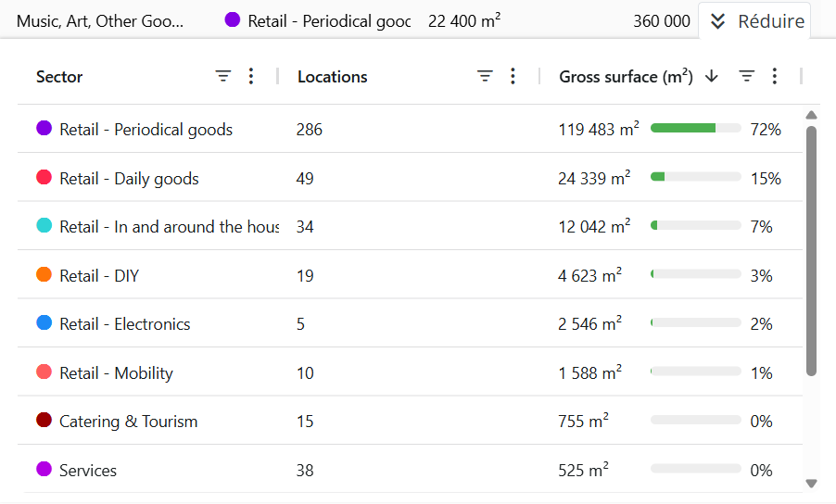Click purple dot for Retail - Periodical goods
Image resolution: width=836 pixels, height=504 pixels.
click(44, 129)
